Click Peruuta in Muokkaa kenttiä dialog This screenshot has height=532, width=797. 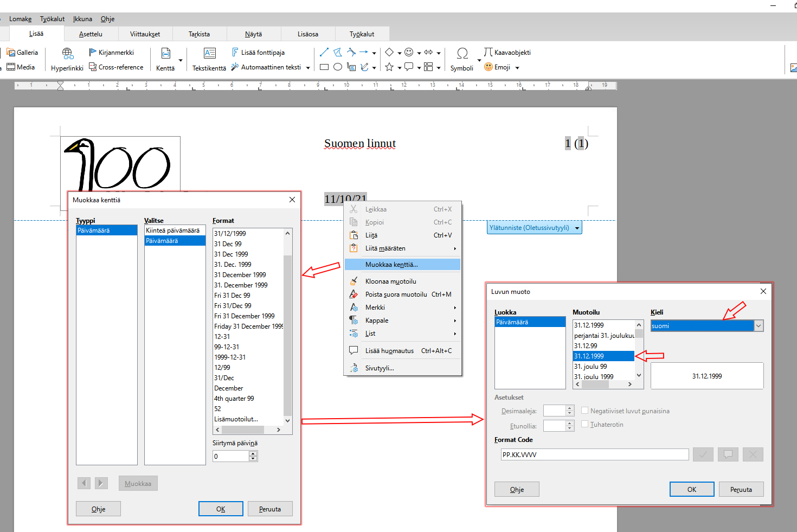270,509
